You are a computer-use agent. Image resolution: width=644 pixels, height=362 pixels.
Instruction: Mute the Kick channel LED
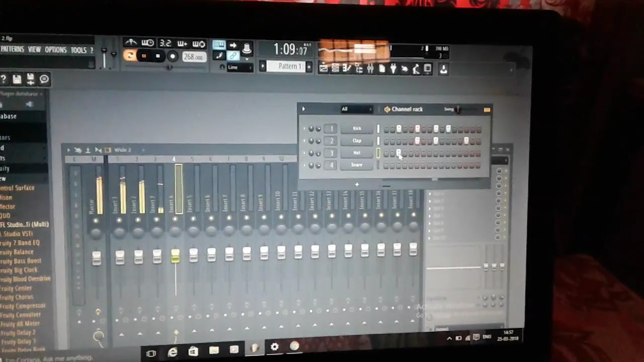click(304, 129)
